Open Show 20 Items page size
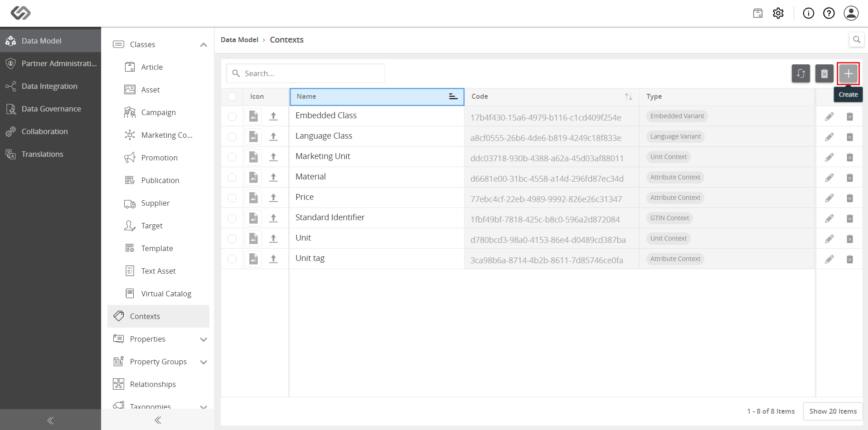Screen dimensions: 868x430 [x=833, y=411]
